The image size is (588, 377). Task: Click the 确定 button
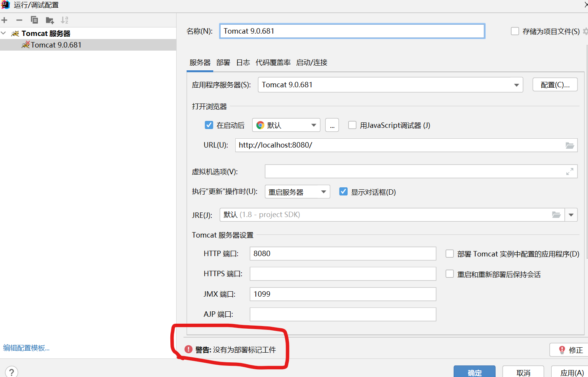tap(474, 372)
